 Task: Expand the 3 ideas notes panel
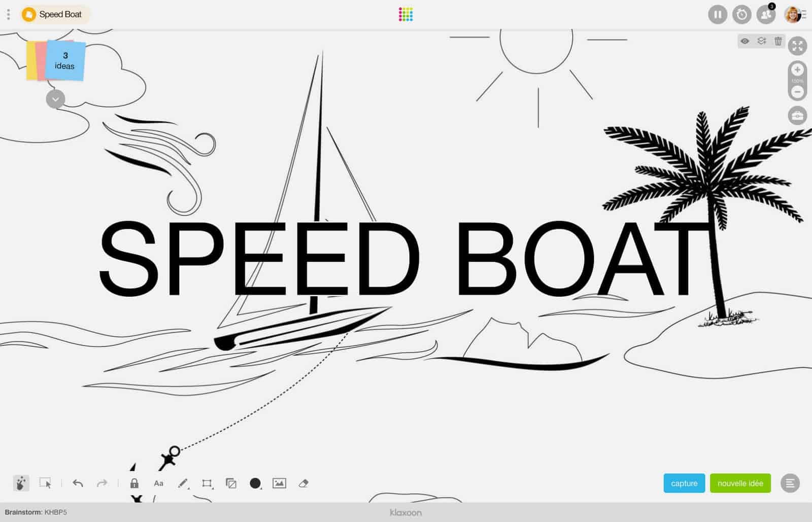click(55, 99)
